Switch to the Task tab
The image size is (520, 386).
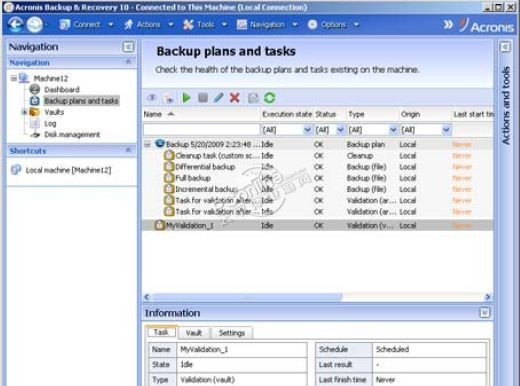tap(161, 332)
